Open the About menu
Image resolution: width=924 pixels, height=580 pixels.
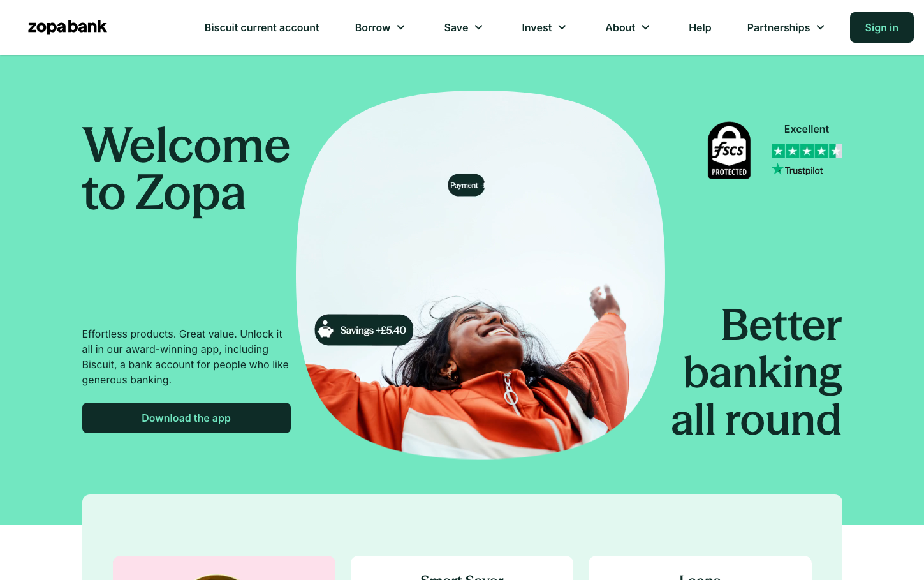627,27
